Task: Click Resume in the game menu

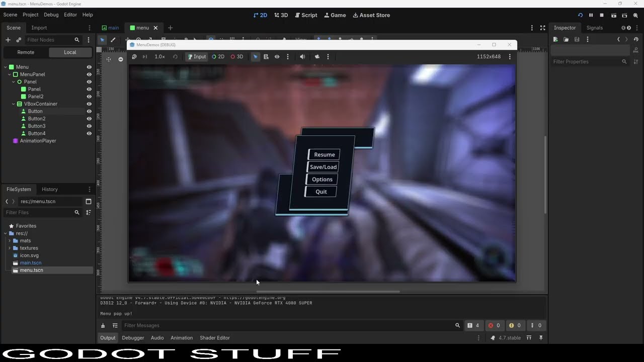Action: 325,155
